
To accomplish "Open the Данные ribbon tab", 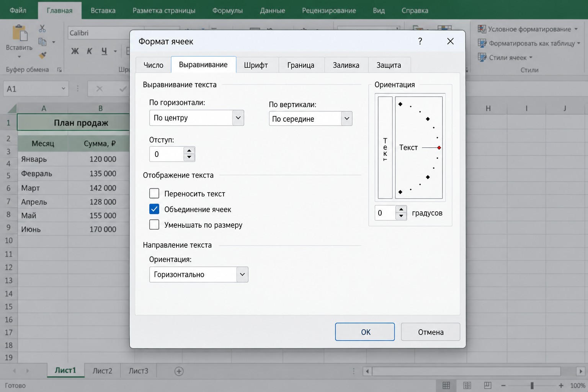I will (x=272, y=10).
